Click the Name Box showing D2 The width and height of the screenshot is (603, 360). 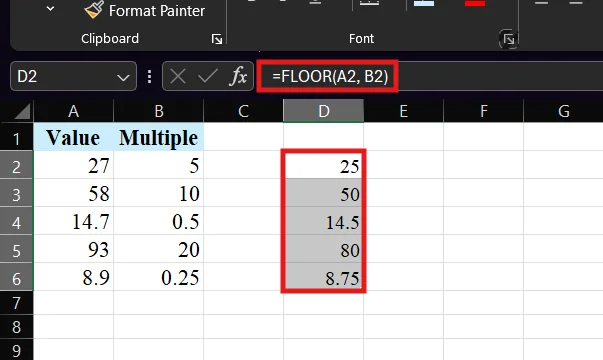click(73, 76)
